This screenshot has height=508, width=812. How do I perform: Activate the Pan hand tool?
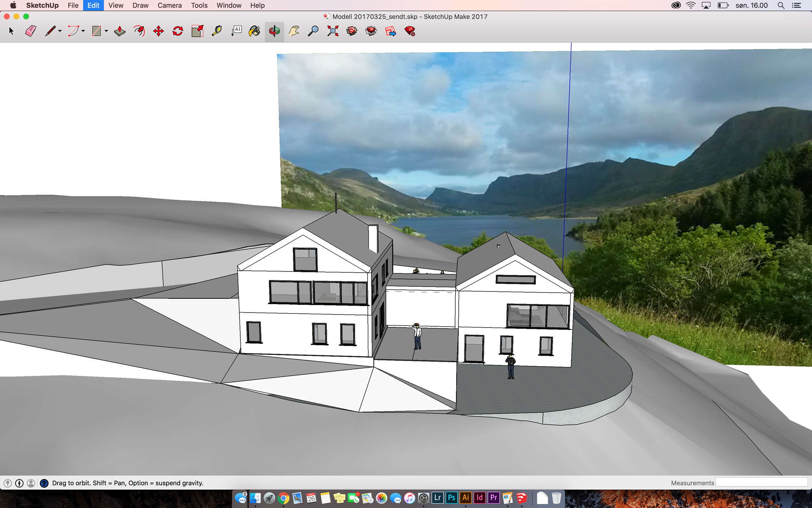click(294, 31)
